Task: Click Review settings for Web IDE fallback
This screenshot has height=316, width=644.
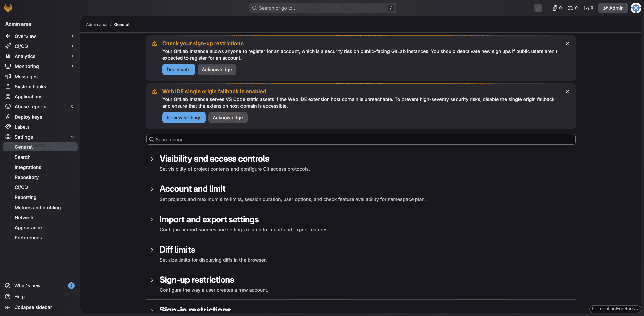Action: [x=183, y=118]
